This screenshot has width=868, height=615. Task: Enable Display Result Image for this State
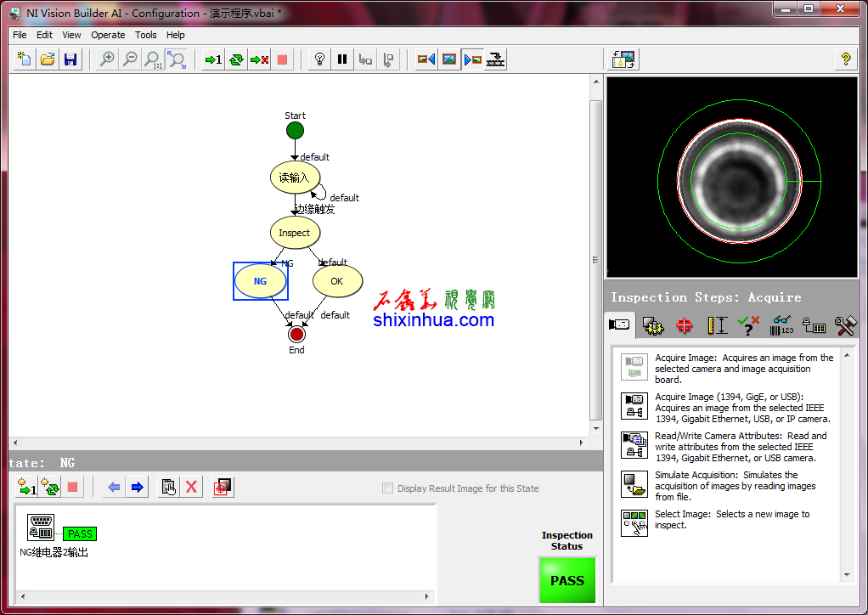(x=387, y=488)
